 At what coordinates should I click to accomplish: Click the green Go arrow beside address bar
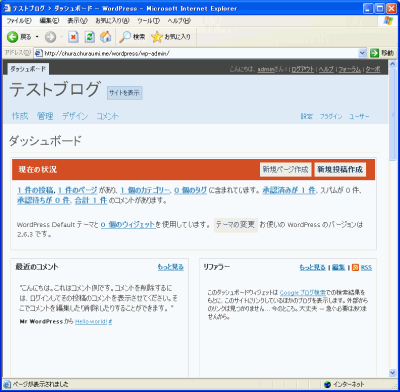click(375, 53)
